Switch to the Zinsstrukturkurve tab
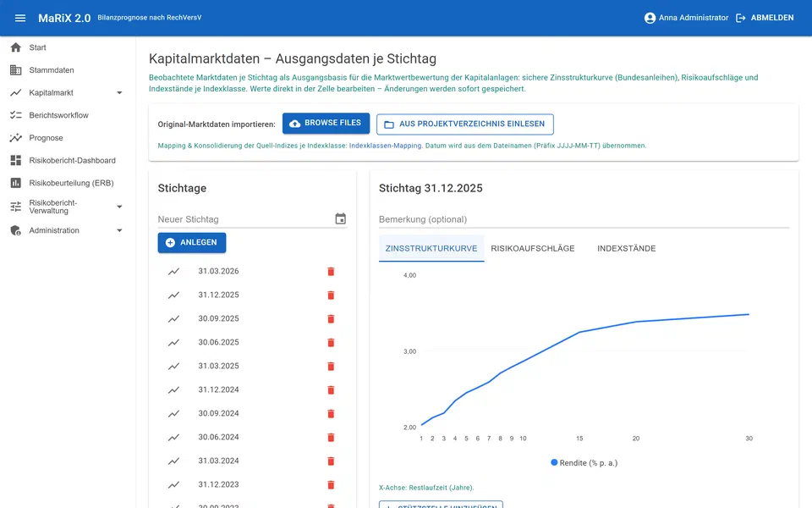Image resolution: width=812 pixels, height=508 pixels. [431, 248]
